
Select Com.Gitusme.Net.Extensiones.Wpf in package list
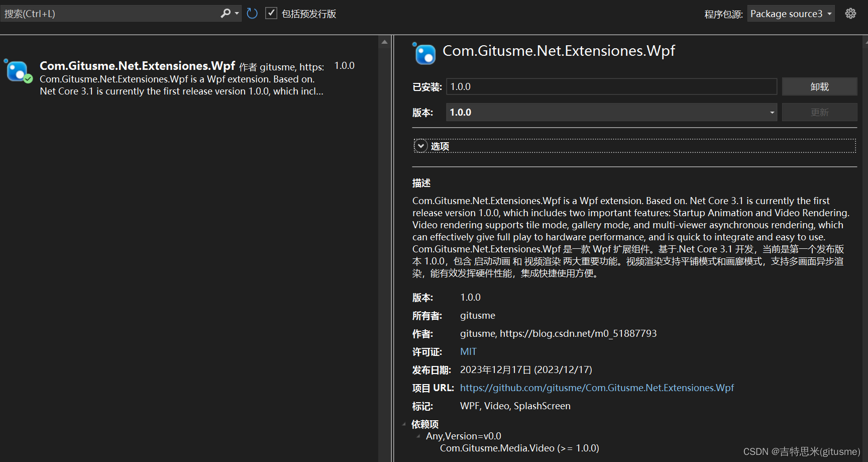[x=188, y=78]
